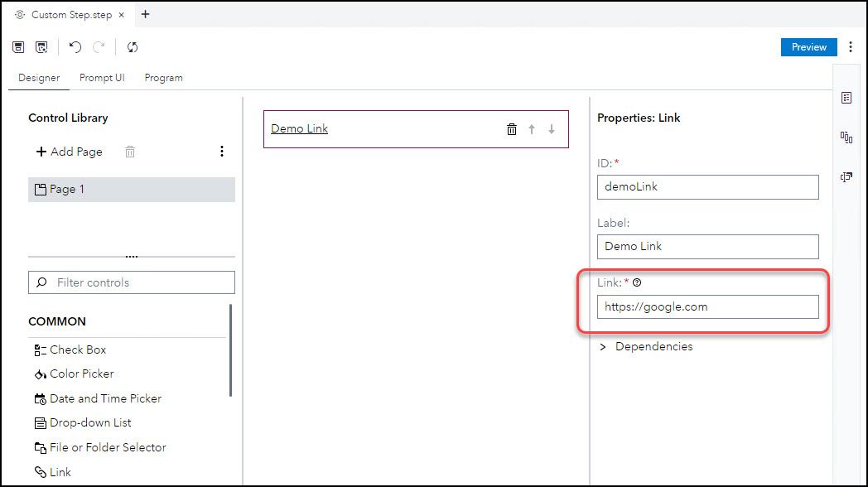Move Demo Link down with the down arrow
This screenshot has width=868, height=487.
point(552,128)
